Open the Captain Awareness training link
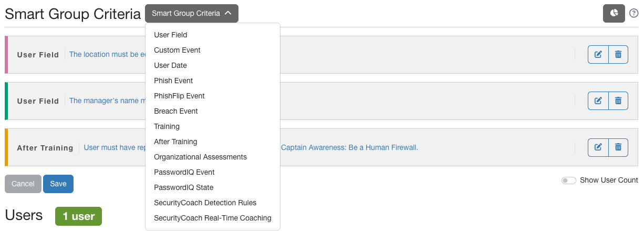The height and width of the screenshot is (231, 644). click(349, 147)
